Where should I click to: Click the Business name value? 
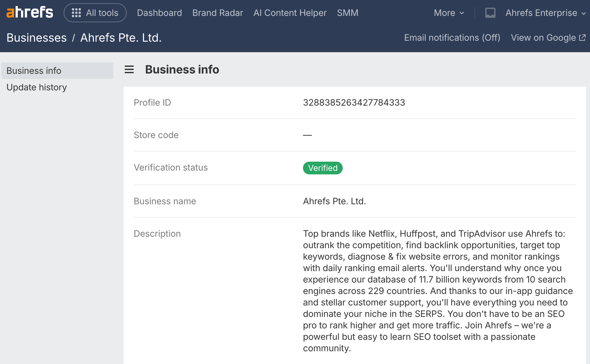pyautogui.click(x=334, y=201)
